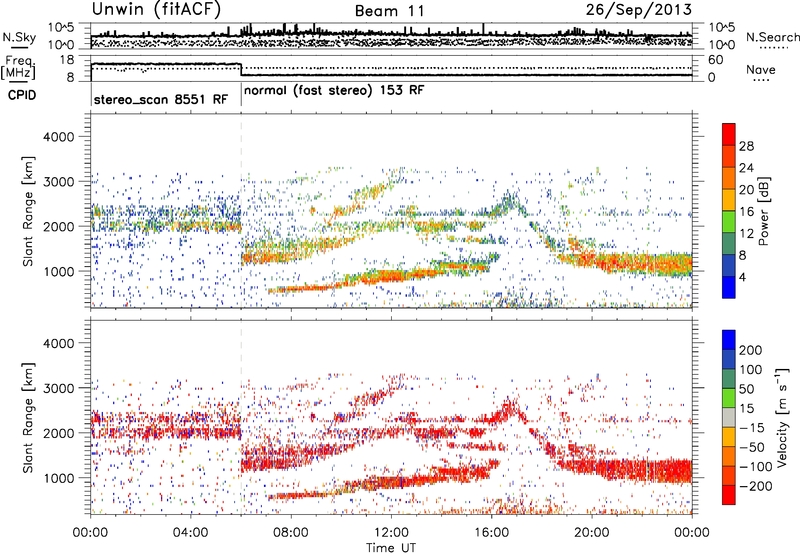The width and height of the screenshot is (800, 554).
Task: Click the power panel '1000' range tick
Action: (58, 271)
